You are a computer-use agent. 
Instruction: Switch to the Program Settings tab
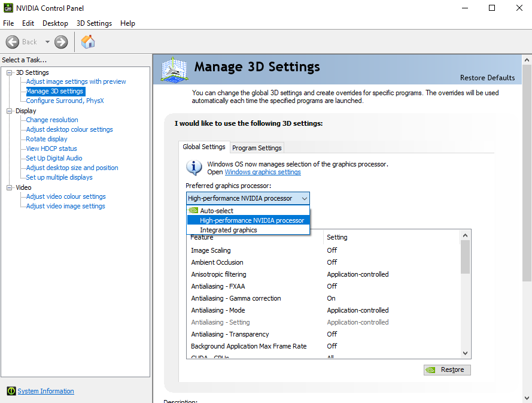(x=257, y=148)
